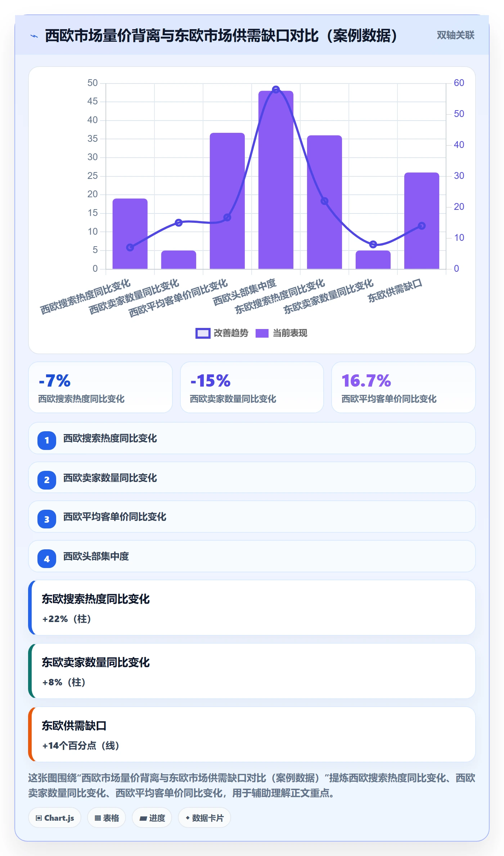
Task: Select the short bar for 西欧卖家数量同比变化
Action: [179, 260]
